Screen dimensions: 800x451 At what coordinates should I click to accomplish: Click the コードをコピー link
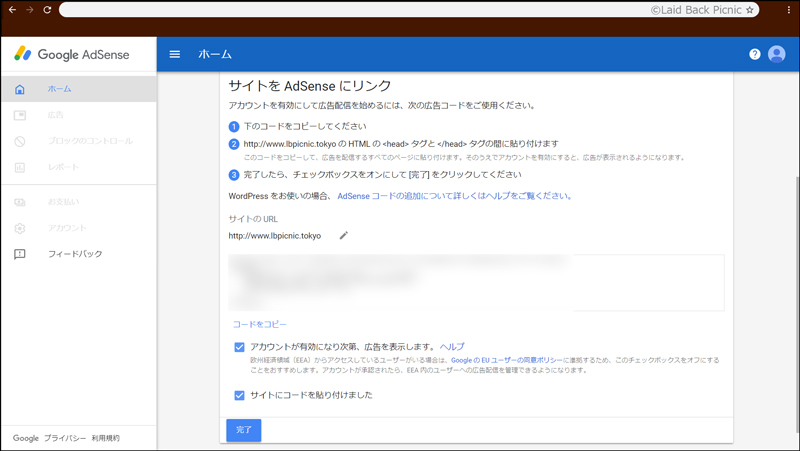[x=260, y=324]
